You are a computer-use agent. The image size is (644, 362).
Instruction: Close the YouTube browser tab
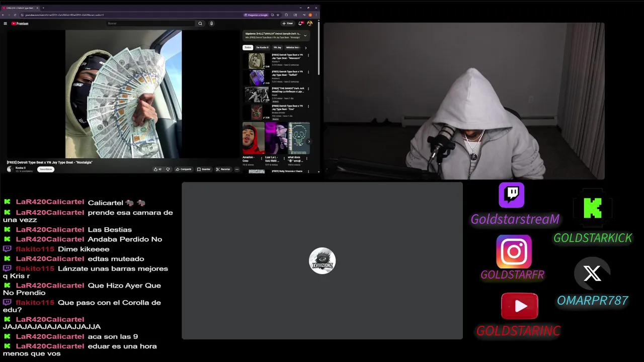37,8
